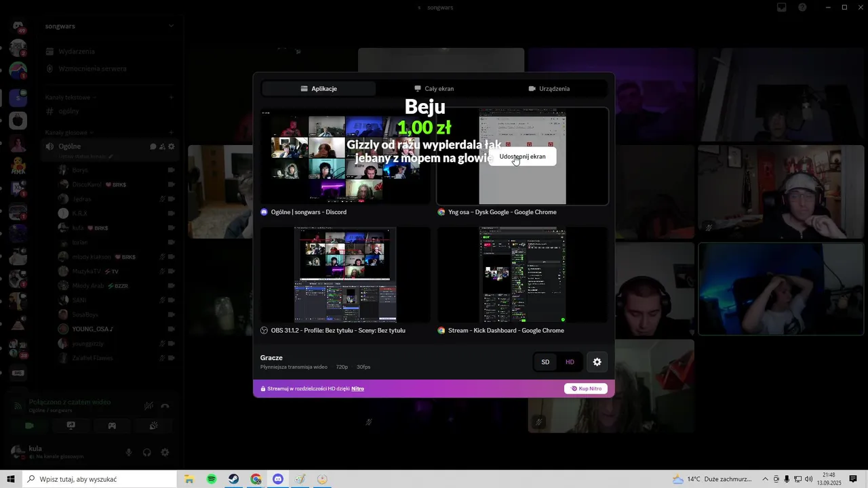The height and width of the screenshot is (488, 868).
Task: Open the Discord inbox icon in title bar
Action: pyautogui.click(x=782, y=7)
